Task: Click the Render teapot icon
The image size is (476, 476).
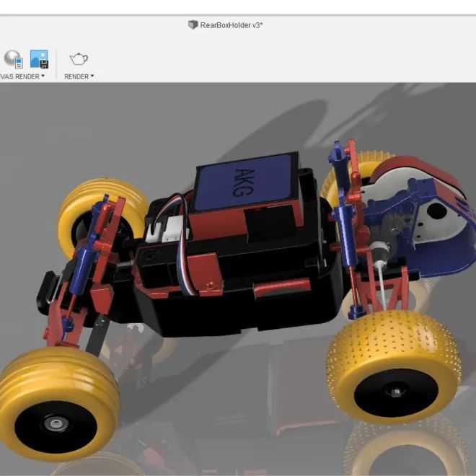Action: point(79,59)
